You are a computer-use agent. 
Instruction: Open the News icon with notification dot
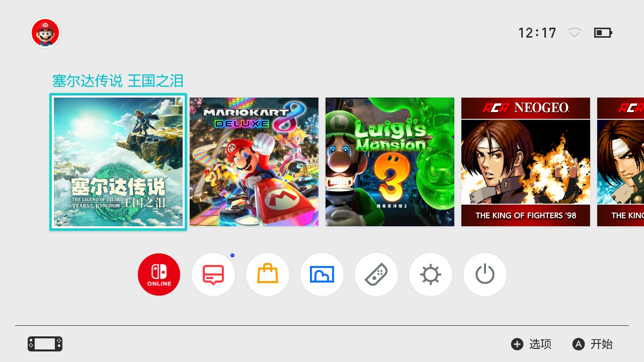click(x=213, y=275)
